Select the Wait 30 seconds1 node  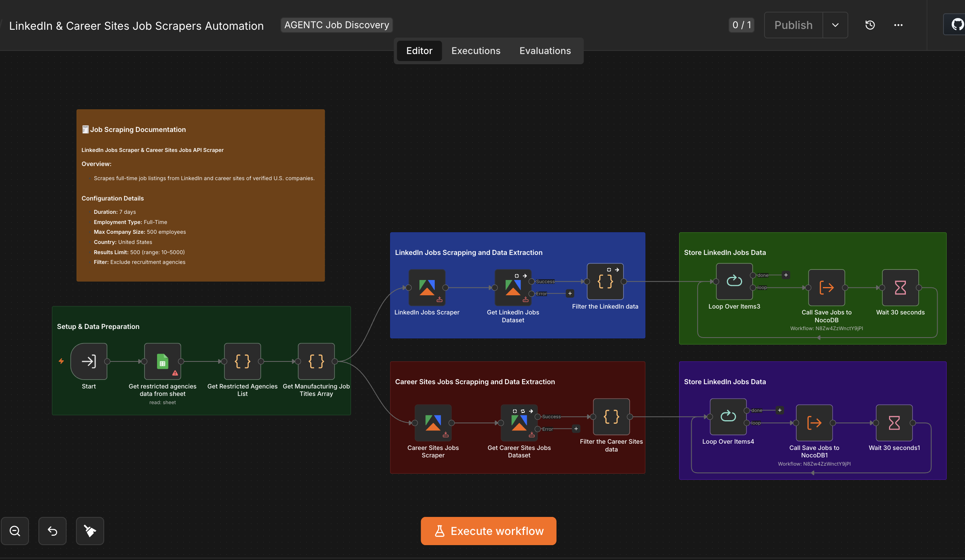[894, 423]
